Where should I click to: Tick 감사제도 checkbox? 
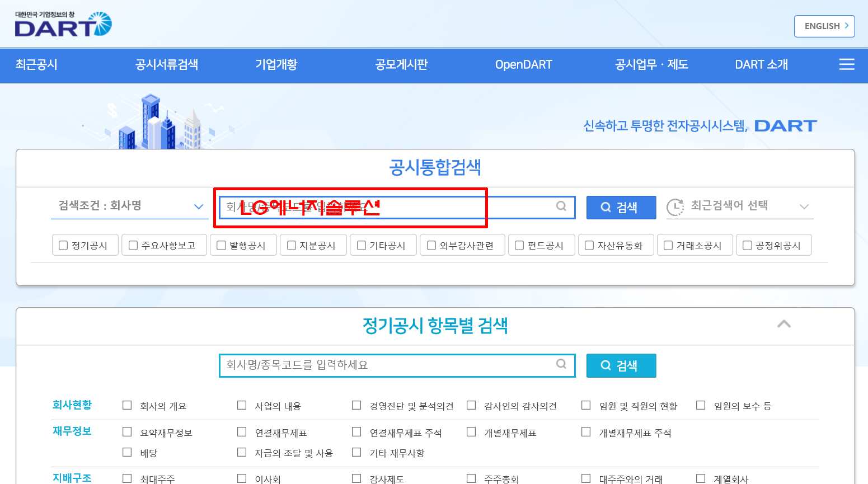pos(356,478)
